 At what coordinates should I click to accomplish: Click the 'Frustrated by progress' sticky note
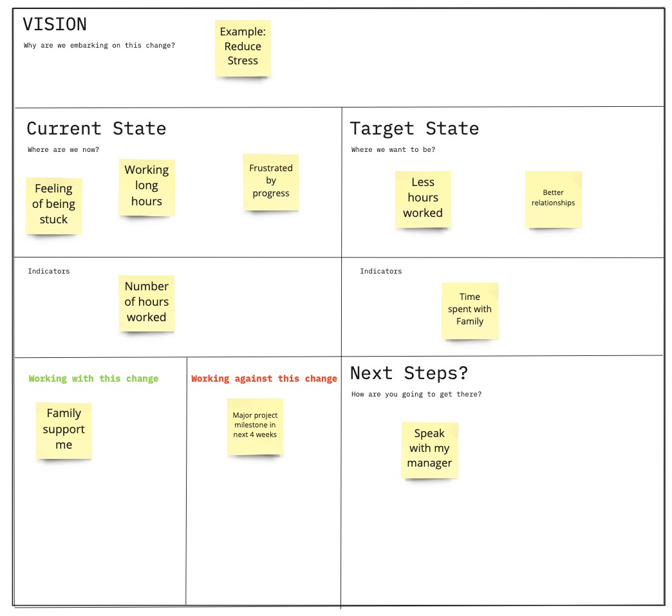[271, 182]
